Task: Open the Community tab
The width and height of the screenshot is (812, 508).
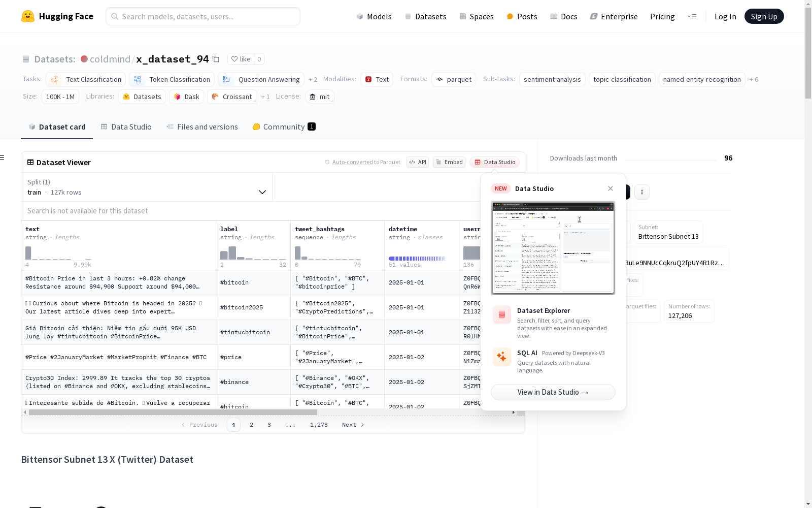Action: pos(284,126)
